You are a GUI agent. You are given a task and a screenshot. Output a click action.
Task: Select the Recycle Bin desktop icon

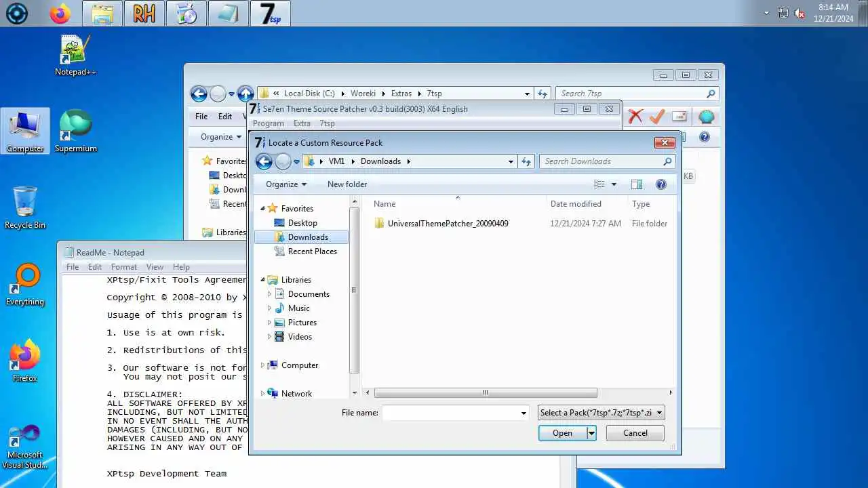25,207
